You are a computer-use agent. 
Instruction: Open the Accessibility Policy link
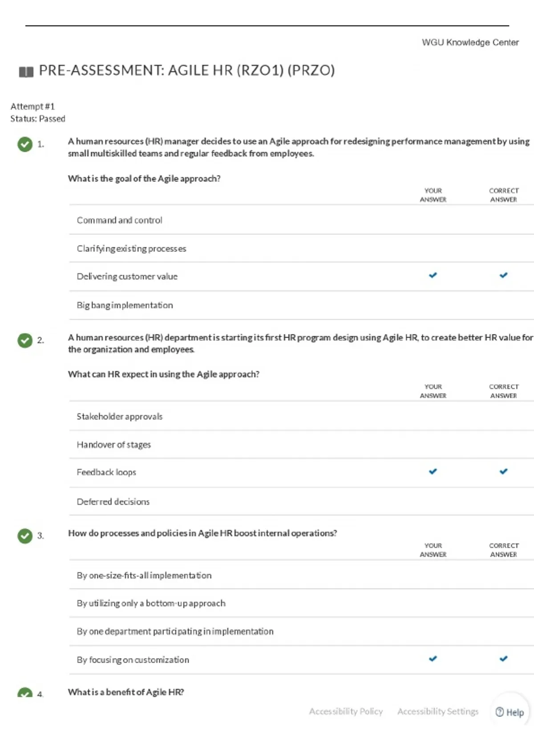tap(346, 712)
